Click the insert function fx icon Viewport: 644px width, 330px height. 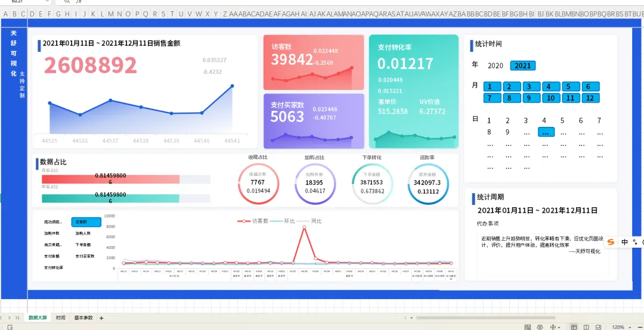79,2
